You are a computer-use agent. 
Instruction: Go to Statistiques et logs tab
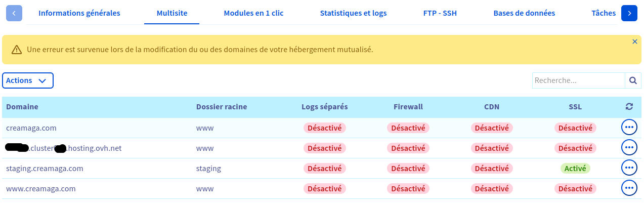tap(353, 13)
